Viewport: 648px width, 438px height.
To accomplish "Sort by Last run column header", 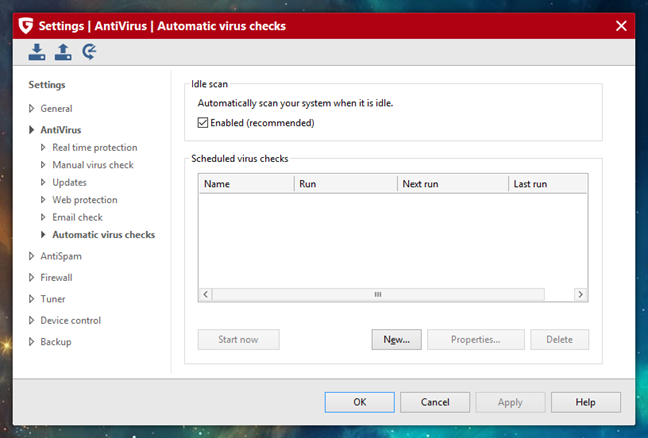I will pos(548,184).
